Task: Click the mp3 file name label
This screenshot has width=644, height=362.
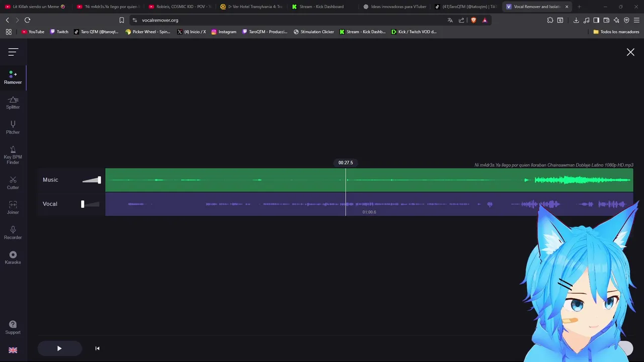Action: click(554, 165)
